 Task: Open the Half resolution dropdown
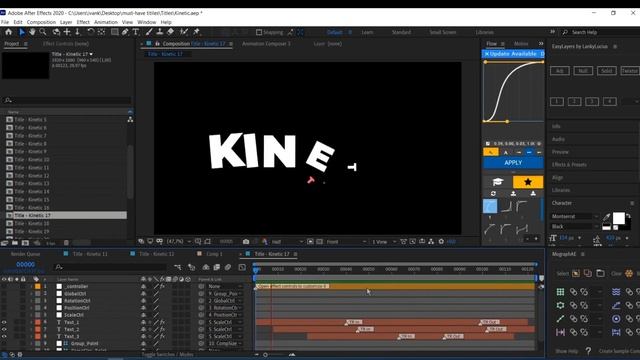(287, 242)
